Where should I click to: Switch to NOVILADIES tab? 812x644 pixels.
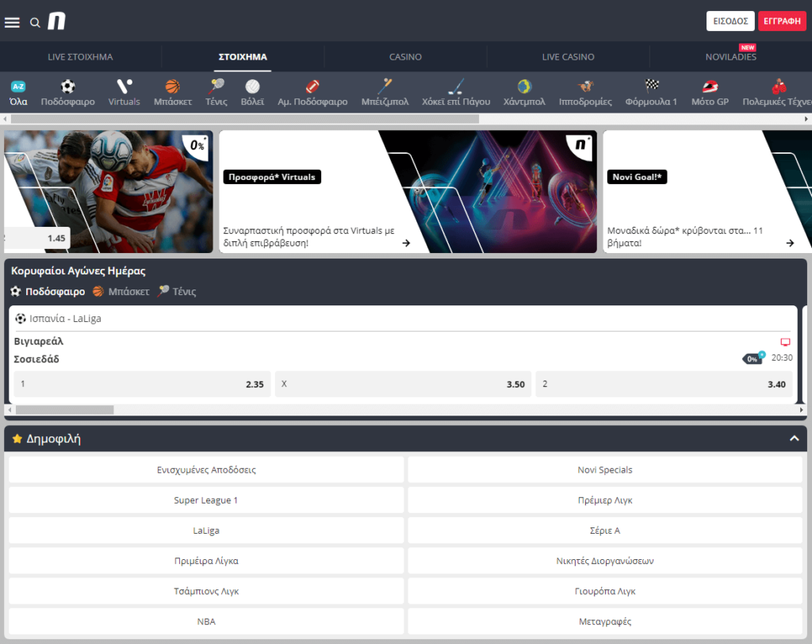point(730,57)
